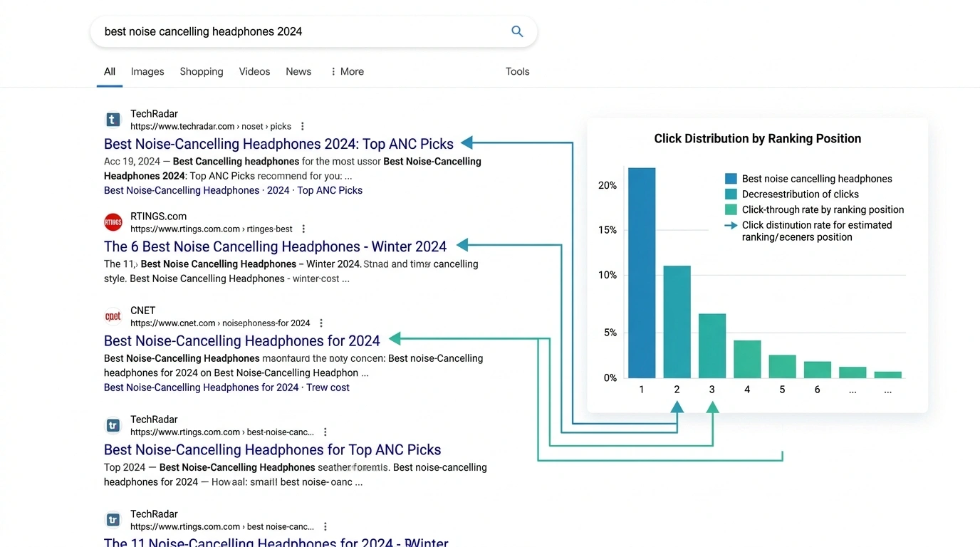This screenshot has width=980, height=547.
Task: Click the 20% axis label
Action: point(608,185)
